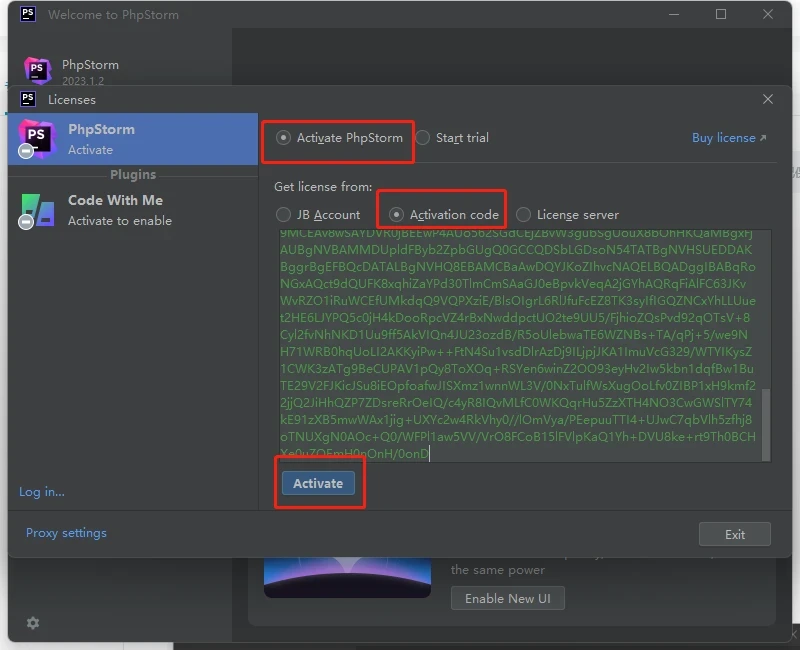Click the Code With Me plugin icon
This screenshot has width=800, height=650.
(37, 210)
